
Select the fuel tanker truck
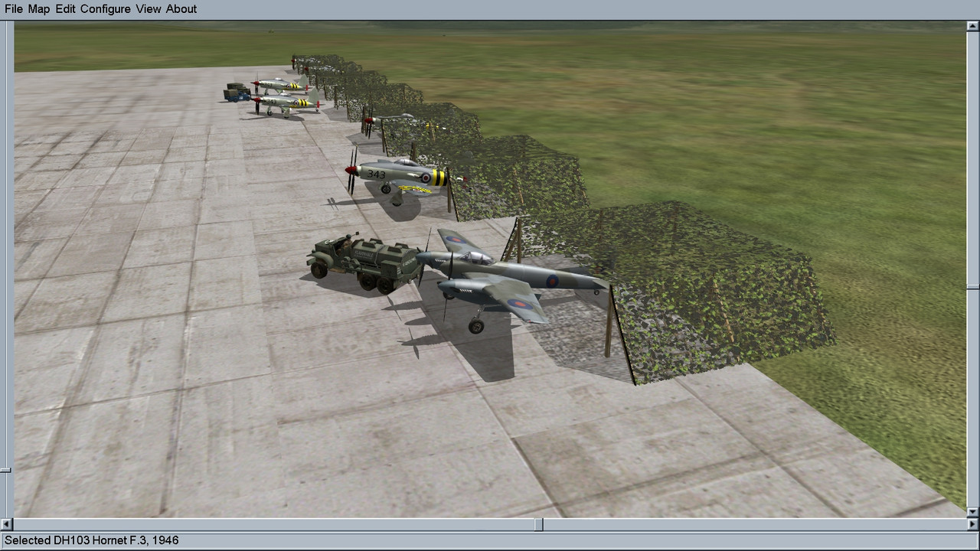tap(364, 262)
